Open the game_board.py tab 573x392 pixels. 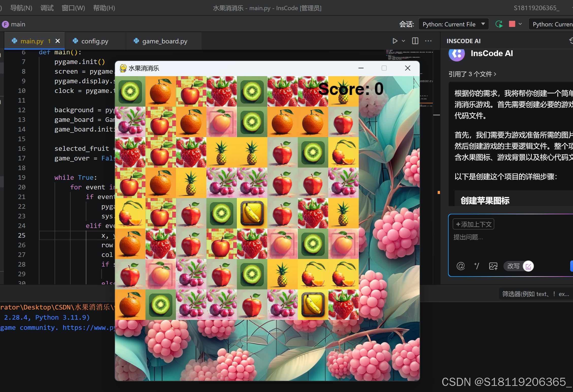[165, 41]
